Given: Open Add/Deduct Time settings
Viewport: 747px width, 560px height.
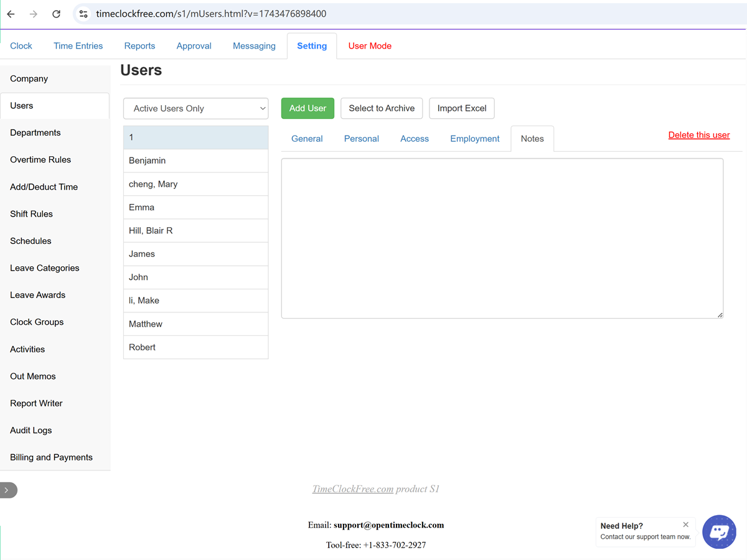Looking at the screenshot, I should pyautogui.click(x=55, y=187).
